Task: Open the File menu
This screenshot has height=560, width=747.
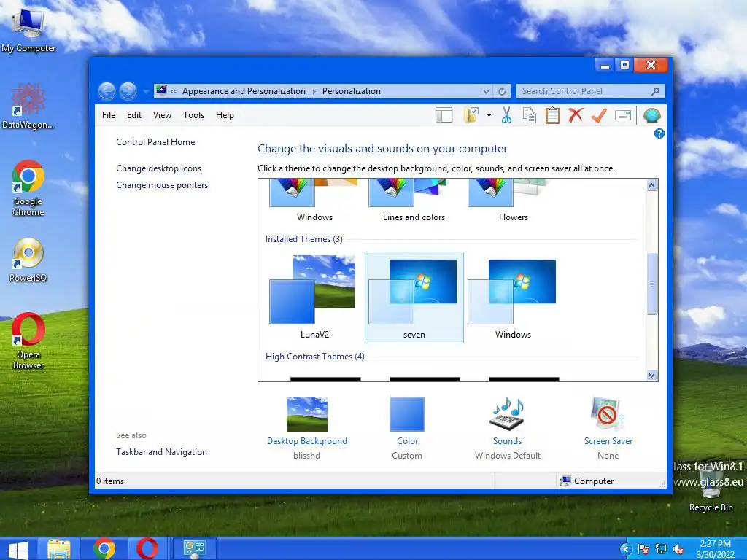Action: (x=109, y=115)
